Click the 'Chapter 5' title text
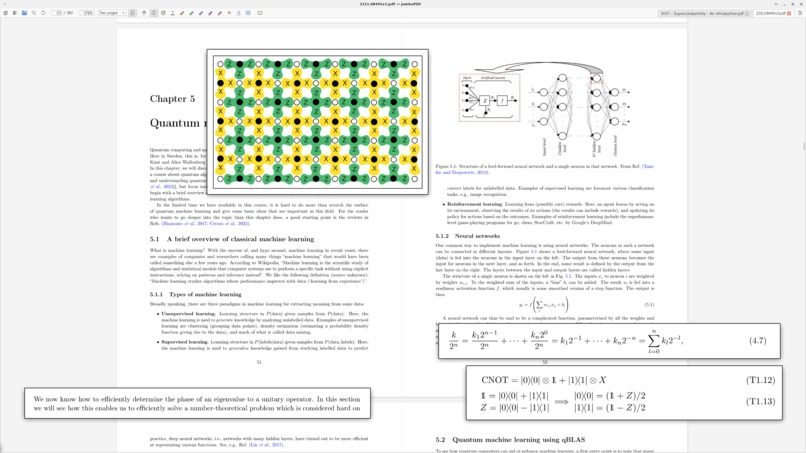The image size is (806, 453). [172, 99]
